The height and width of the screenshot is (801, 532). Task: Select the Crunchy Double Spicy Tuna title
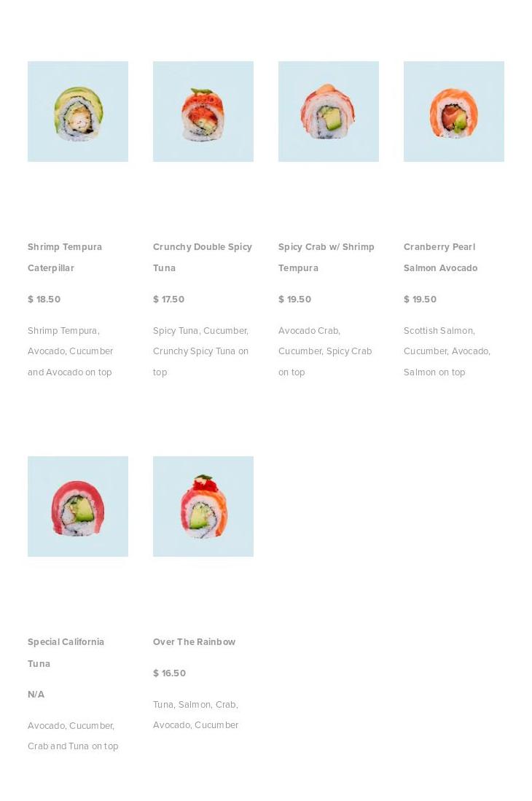203,257
